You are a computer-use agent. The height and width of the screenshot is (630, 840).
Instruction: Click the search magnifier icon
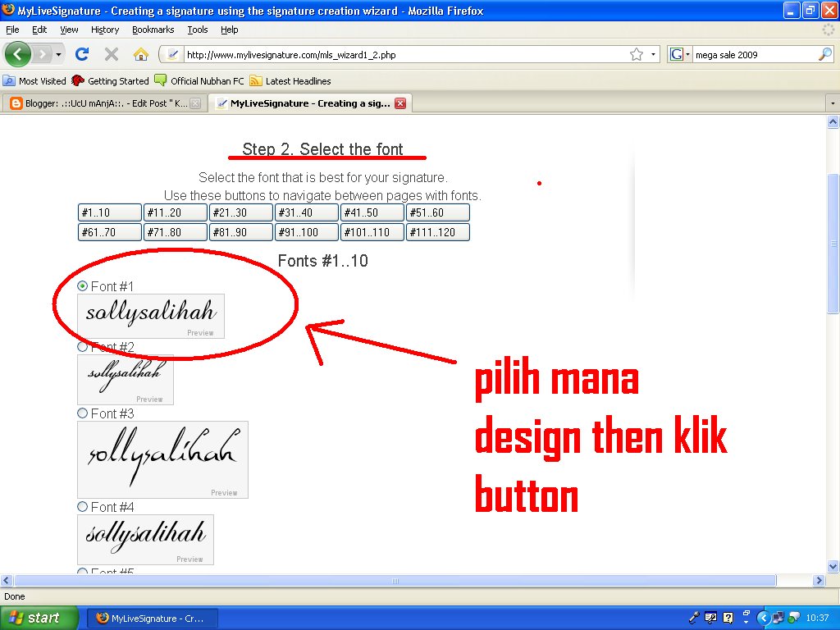pos(825,54)
